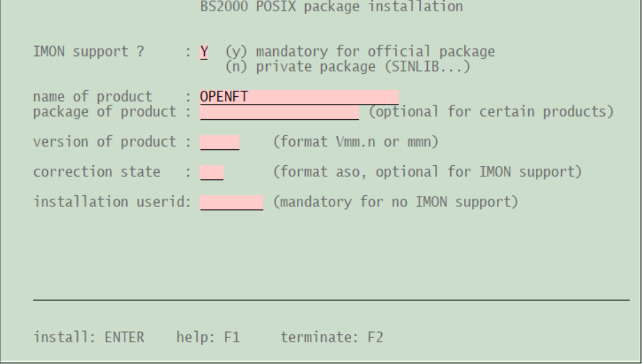Click the 'correction state' label
The height and width of the screenshot is (364, 642).
point(89,173)
